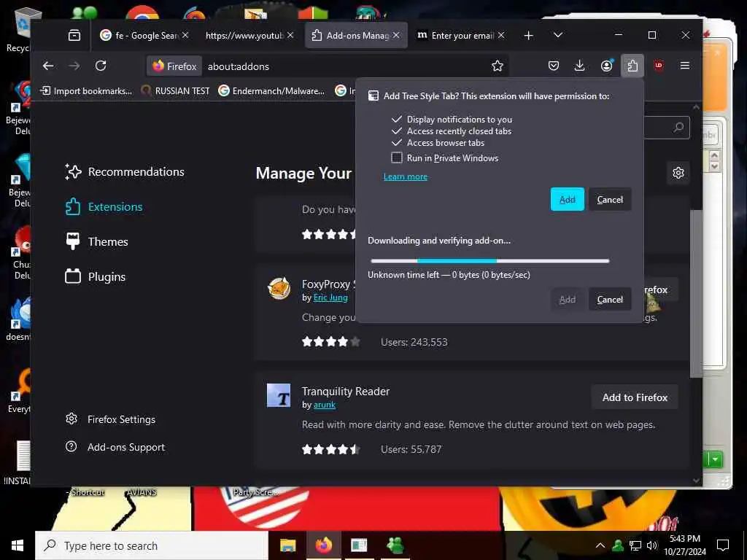Open the RUSSIAN TEST bookmark
Screen dimensions: 747x560
pyautogui.click(x=175, y=90)
